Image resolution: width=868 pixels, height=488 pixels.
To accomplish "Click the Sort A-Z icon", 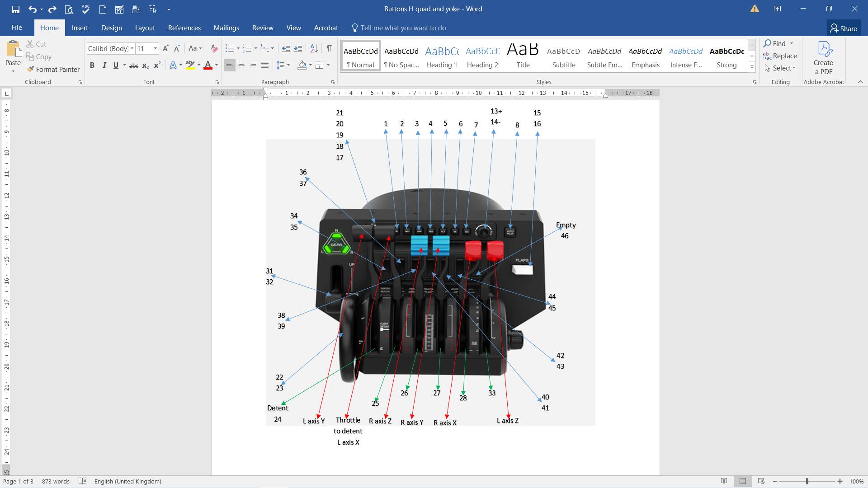I will click(314, 48).
